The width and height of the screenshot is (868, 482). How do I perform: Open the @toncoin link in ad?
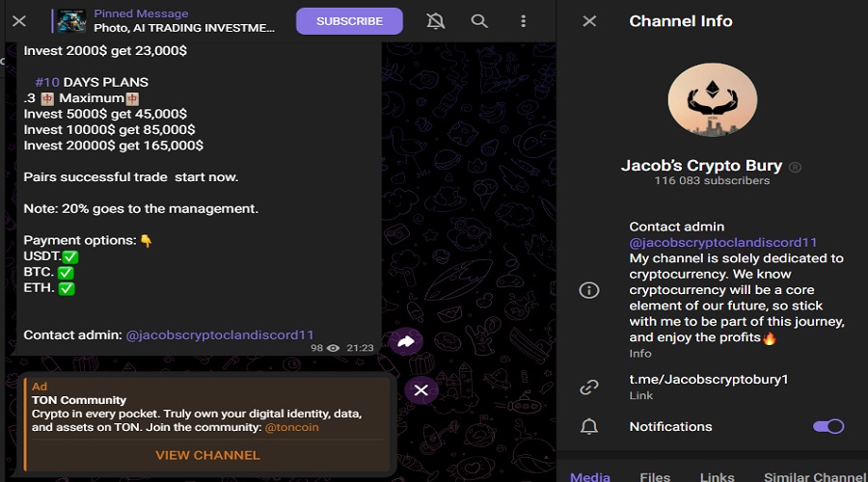click(x=291, y=427)
